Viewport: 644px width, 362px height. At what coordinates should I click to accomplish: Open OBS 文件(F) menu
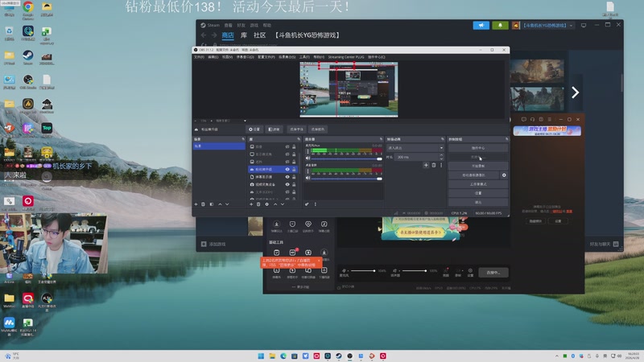tap(199, 57)
